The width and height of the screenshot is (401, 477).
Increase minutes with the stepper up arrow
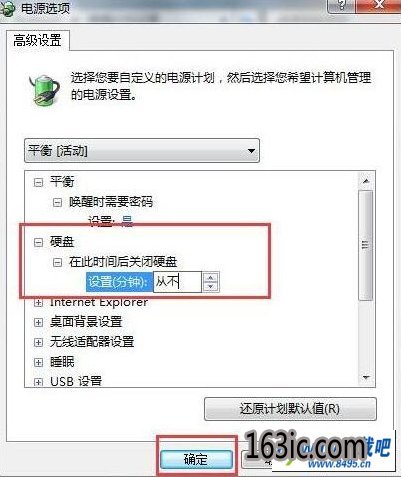tap(210, 277)
